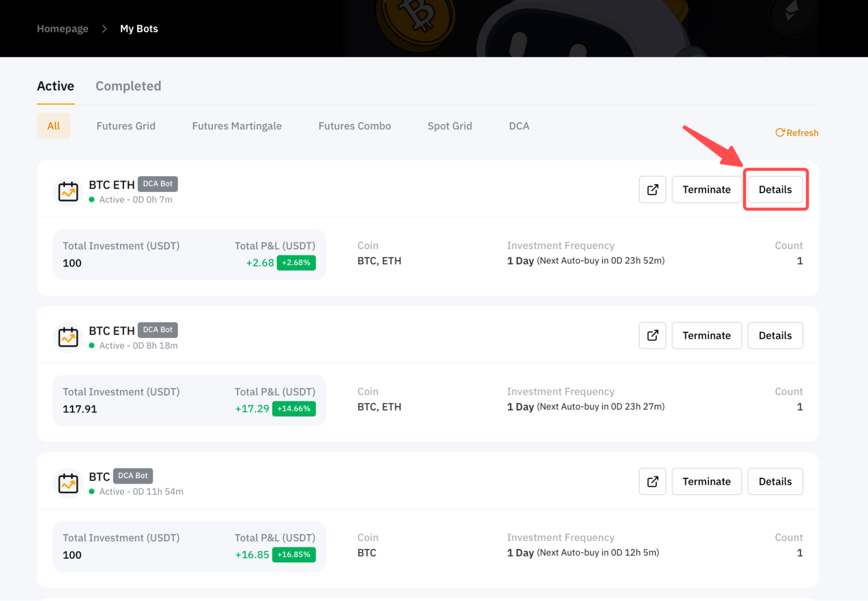Refresh the bots list
Viewport: 868px width, 601px height.
[x=797, y=133]
